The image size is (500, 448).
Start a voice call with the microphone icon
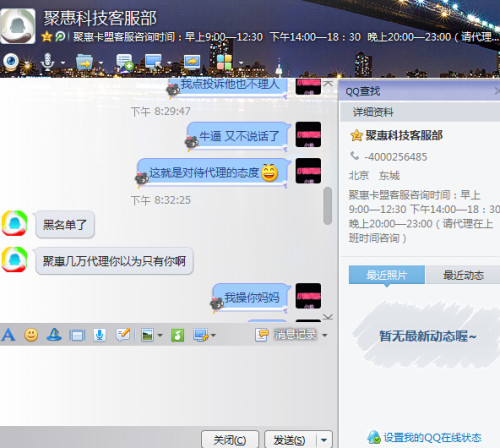(x=47, y=62)
